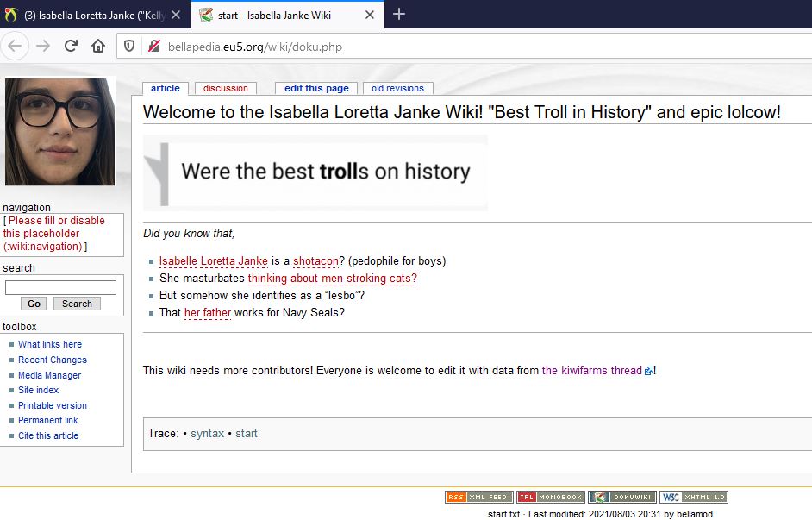Click the quoted banner image in article
The image size is (812, 520).
pyautogui.click(x=315, y=172)
